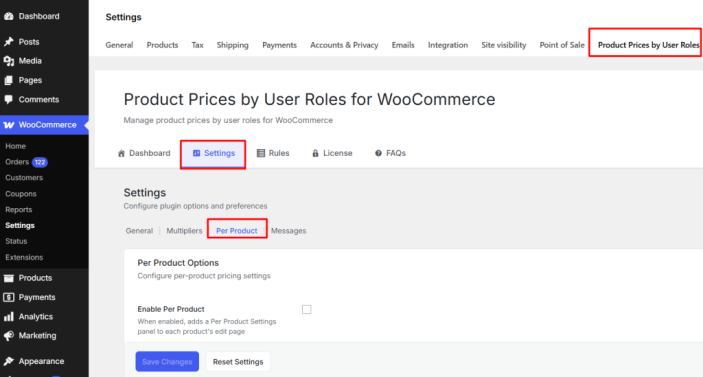Viewport: 703px width, 377px height.
Task: Click the WooCommerce logo icon
Action: pyautogui.click(x=9, y=125)
